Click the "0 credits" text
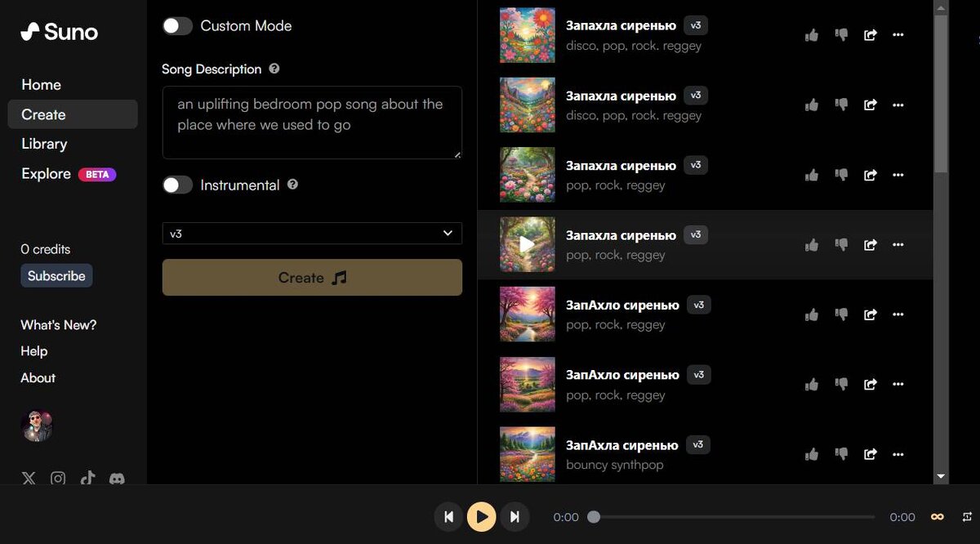 (46, 249)
